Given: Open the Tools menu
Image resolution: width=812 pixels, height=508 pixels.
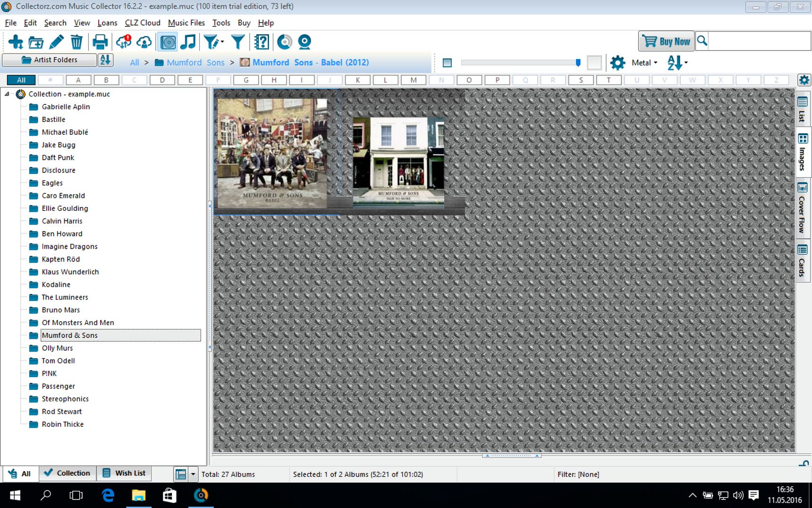Looking at the screenshot, I should [221, 23].
